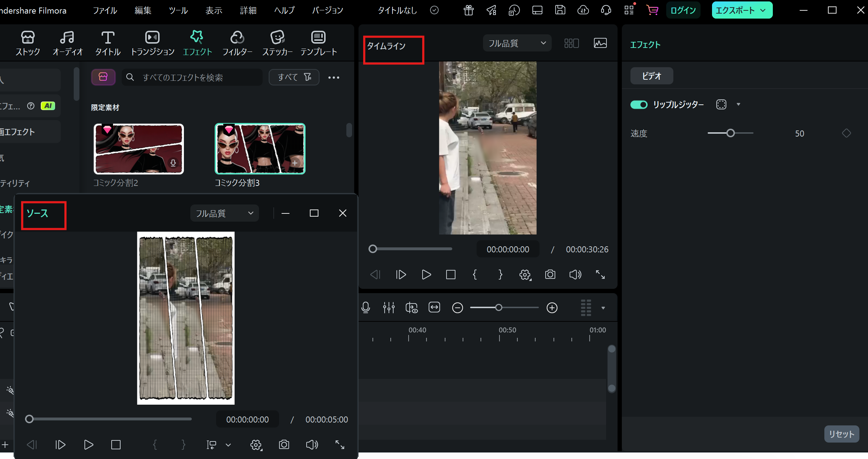Screen dimensions: 868x459
Task: Open the Tools (ツール) menu
Action: pyautogui.click(x=178, y=10)
